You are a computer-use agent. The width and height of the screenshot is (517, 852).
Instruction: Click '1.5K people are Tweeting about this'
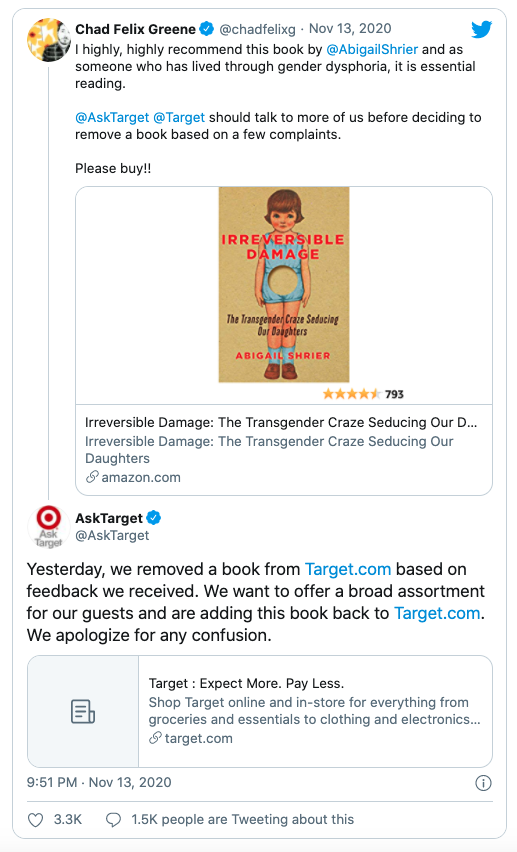(242, 819)
